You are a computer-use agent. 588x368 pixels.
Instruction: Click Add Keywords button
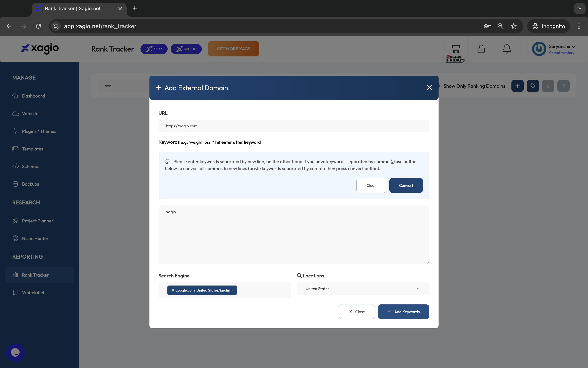coord(403,312)
